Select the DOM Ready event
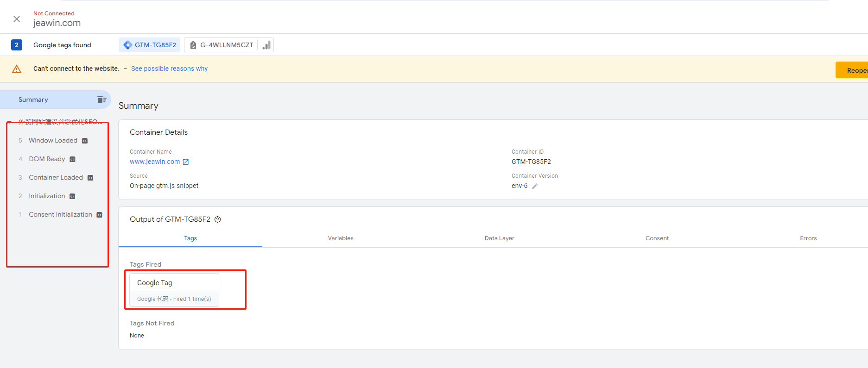The image size is (868, 368). pyautogui.click(x=47, y=159)
